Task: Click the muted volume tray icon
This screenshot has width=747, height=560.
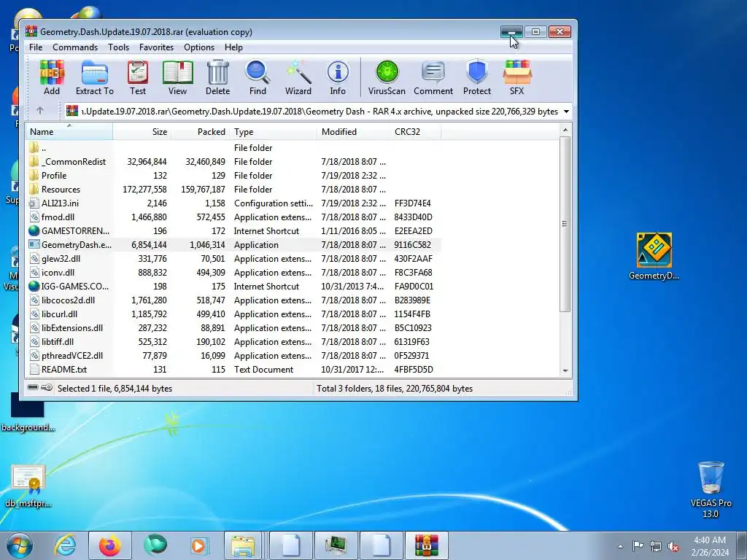Action: point(673,546)
